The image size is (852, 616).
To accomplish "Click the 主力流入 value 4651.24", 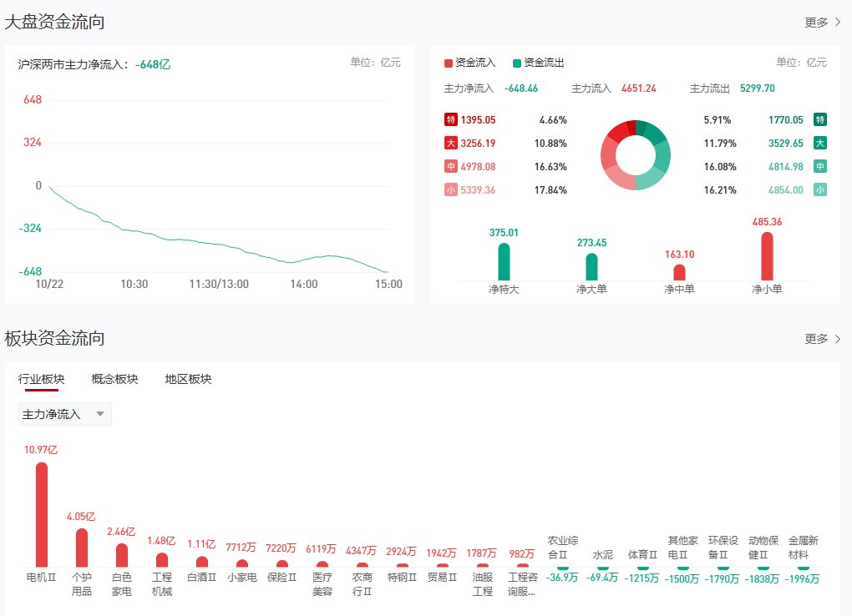I will point(638,88).
